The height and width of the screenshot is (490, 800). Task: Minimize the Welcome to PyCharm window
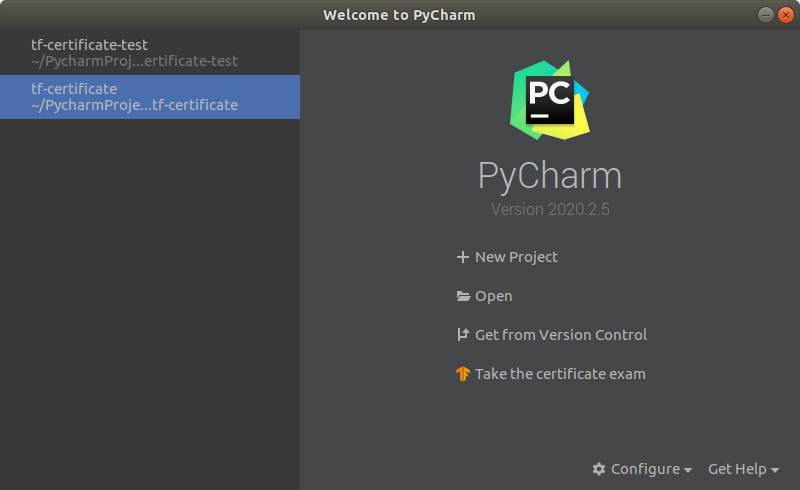[x=765, y=15]
